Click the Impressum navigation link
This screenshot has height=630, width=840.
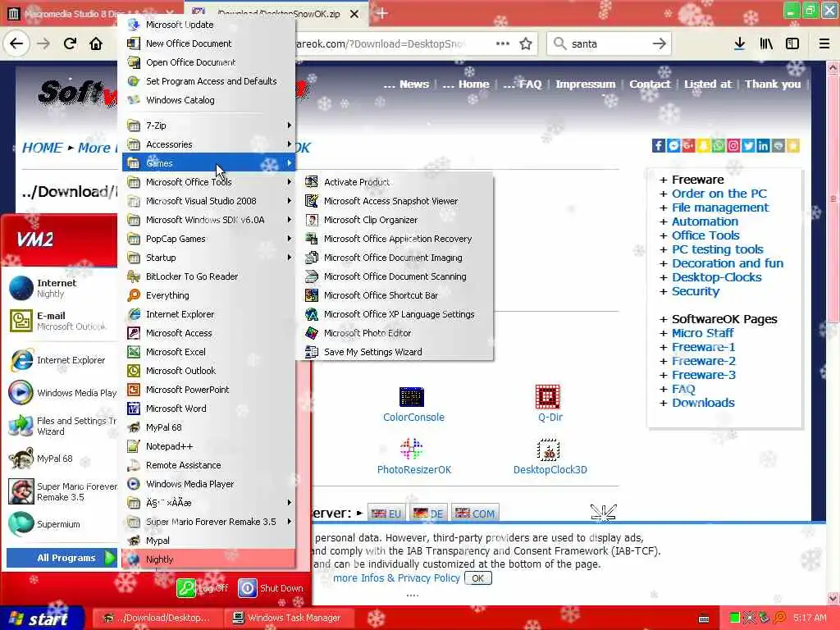point(586,84)
